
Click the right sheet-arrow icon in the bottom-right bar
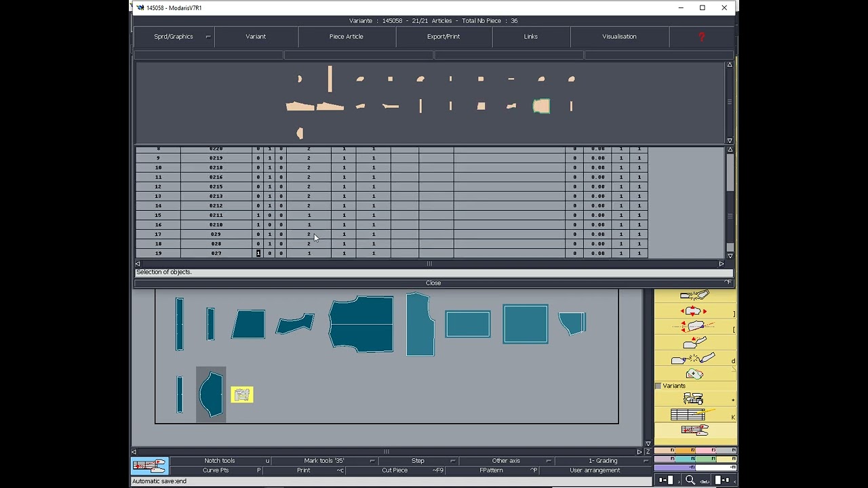[723, 480]
